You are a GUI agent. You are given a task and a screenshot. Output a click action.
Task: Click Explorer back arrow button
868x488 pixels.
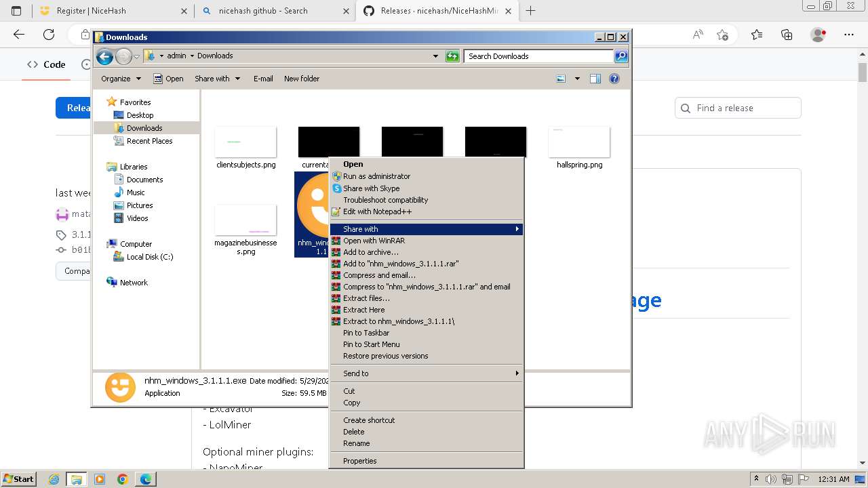pyautogui.click(x=104, y=56)
